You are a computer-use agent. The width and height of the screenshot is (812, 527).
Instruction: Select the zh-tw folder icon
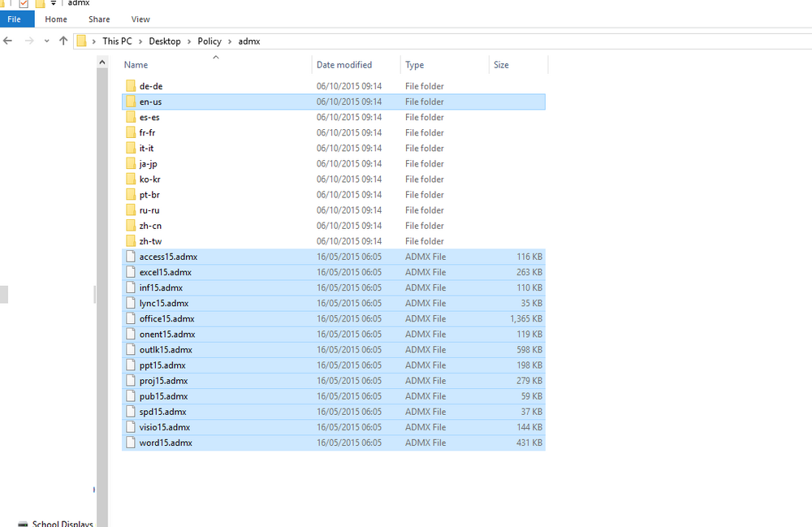click(x=131, y=241)
